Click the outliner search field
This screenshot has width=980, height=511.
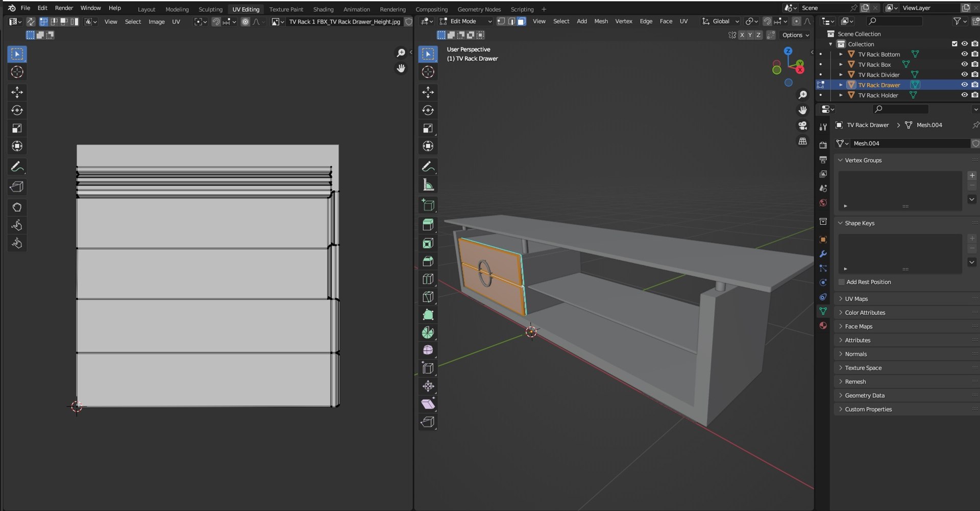[895, 21]
